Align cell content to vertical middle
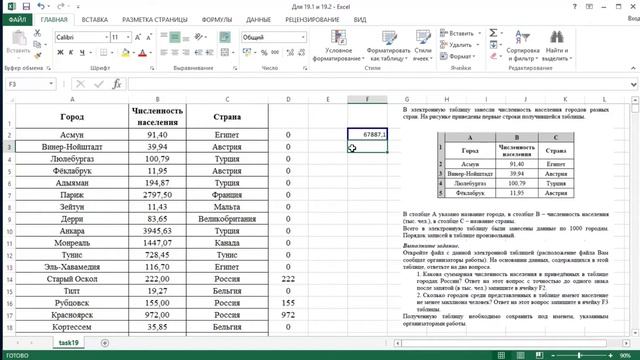Screen dimensions: 640x360 pyautogui.click(x=175, y=37)
